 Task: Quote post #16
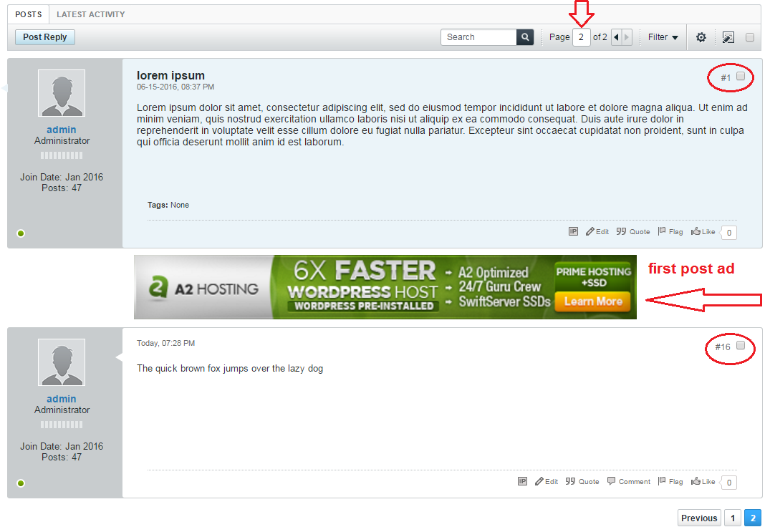[x=582, y=481]
